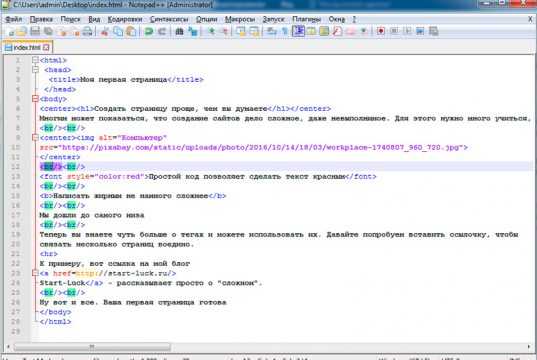Close index.html using tab's red X
This screenshot has width=537, height=360.
(x=46, y=47)
